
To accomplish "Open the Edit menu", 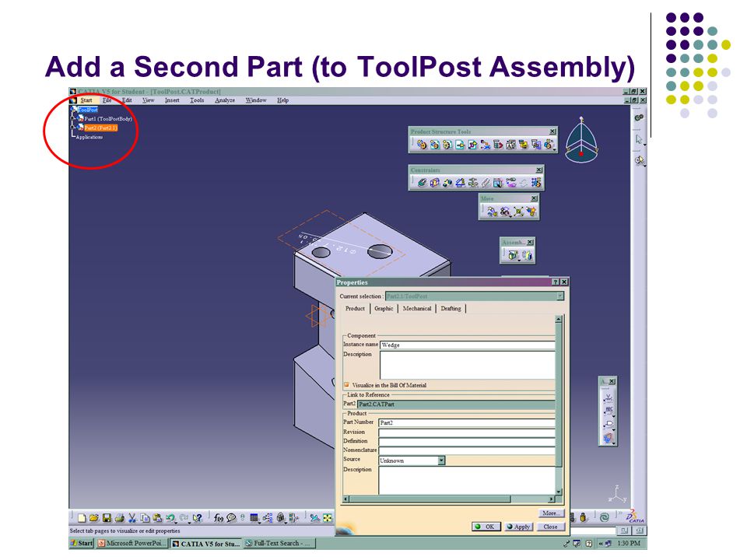I will coord(127,100).
